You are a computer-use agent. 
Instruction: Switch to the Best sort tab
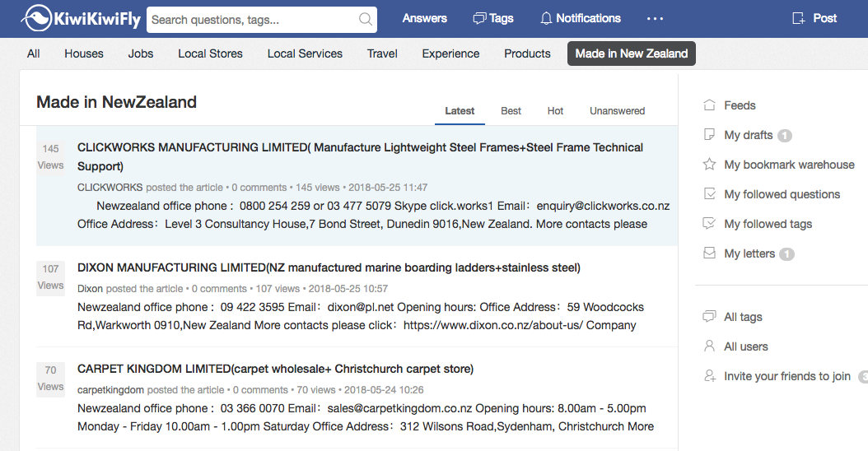pyautogui.click(x=511, y=110)
